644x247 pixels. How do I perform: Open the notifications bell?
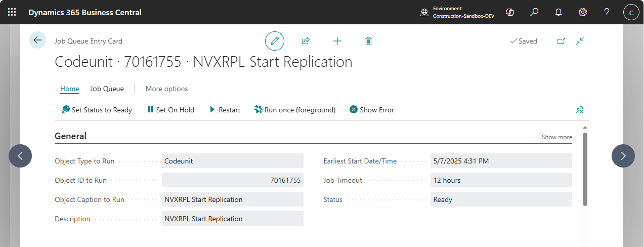(x=559, y=12)
